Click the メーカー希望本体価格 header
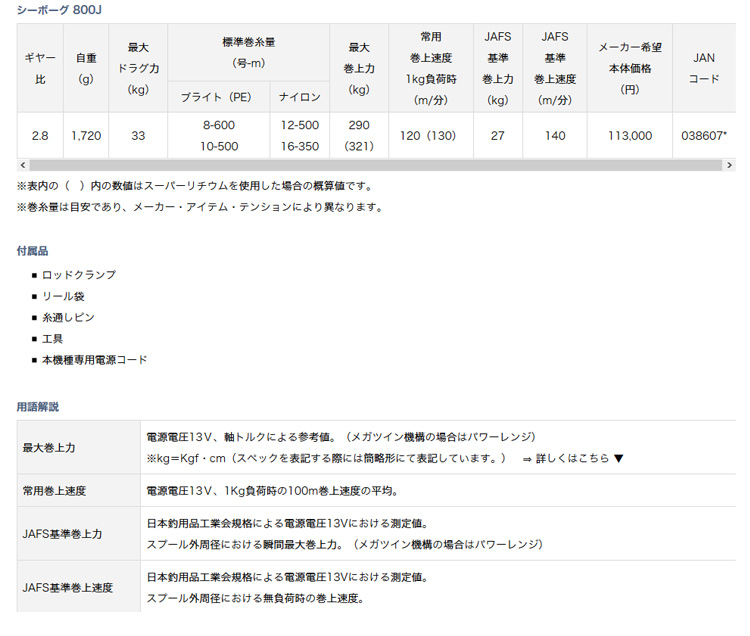 pyautogui.click(x=630, y=68)
